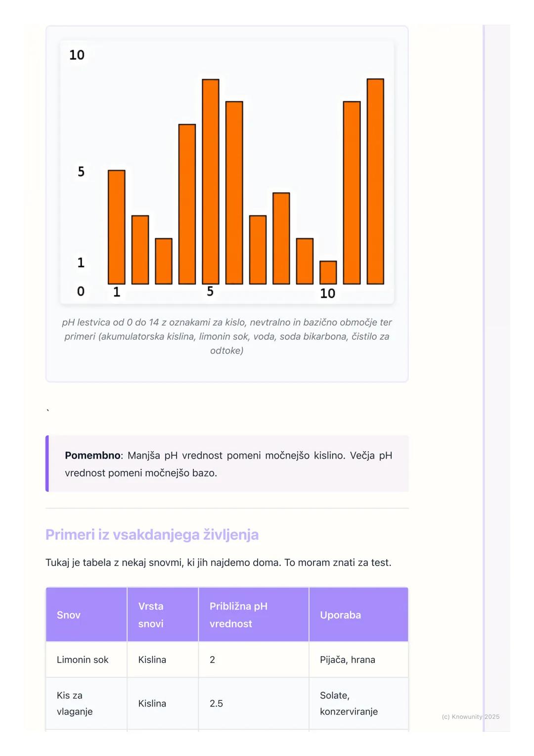Click the heading "Primeri iz vsakdanjega življenja"
The image size is (534, 756).
[x=152, y=534]
